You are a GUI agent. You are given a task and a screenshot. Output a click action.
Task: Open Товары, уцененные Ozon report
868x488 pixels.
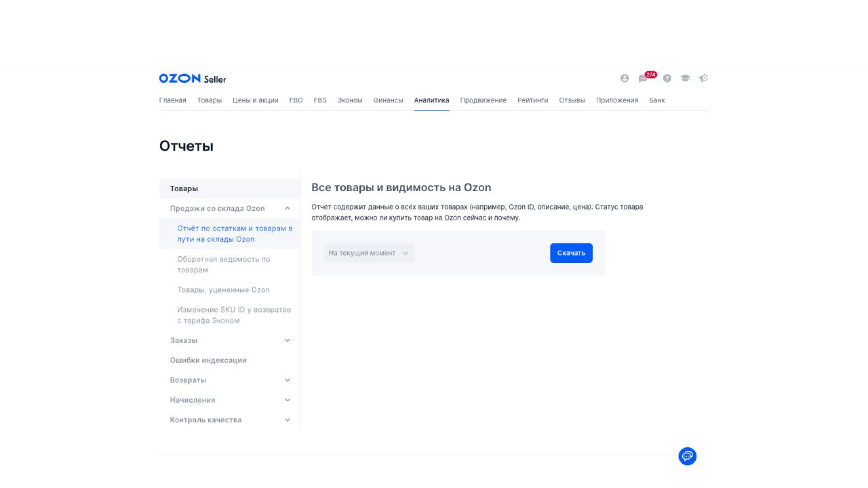click(223, 290)
